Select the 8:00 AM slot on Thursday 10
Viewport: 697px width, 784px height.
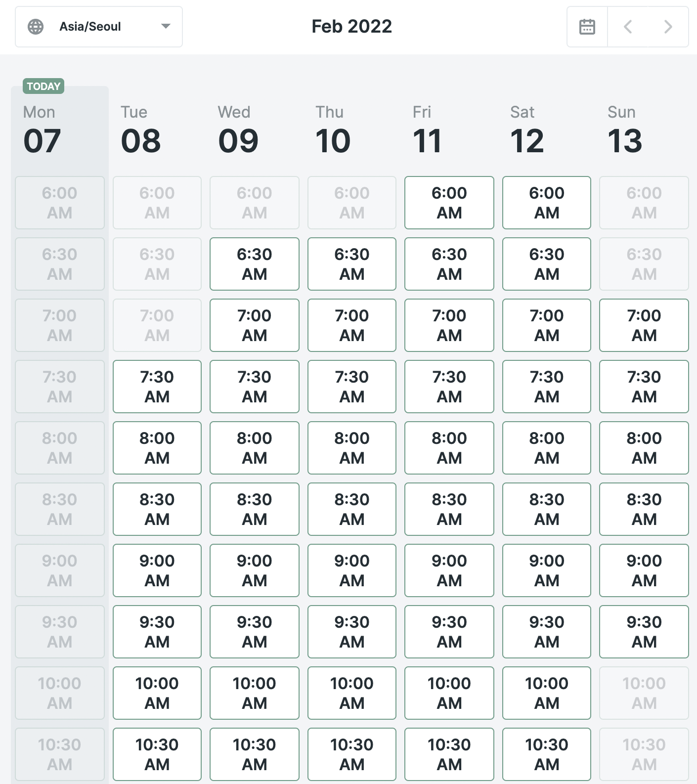(351, 448)
